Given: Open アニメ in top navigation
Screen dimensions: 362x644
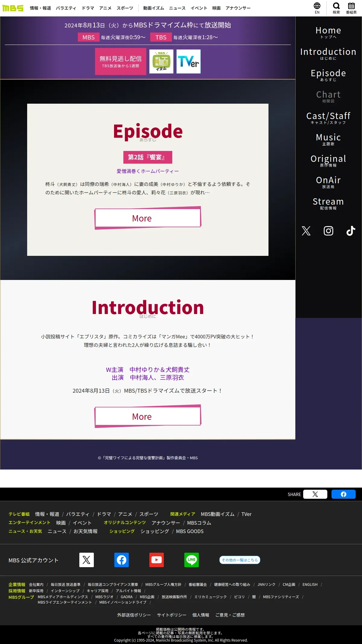Looking at the screenshot, I should [105, 8].
